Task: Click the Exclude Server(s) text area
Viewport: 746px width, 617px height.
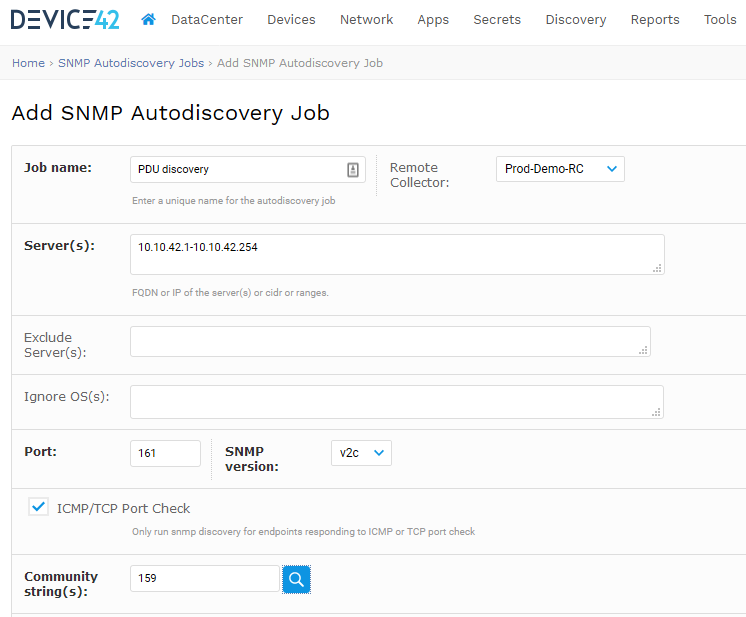Action: point(390,342)
